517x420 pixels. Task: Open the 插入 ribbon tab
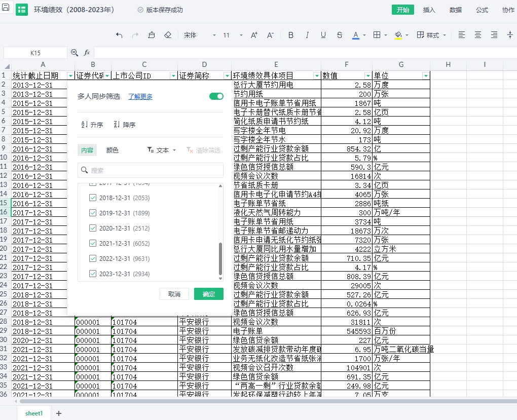coord(429,10)
